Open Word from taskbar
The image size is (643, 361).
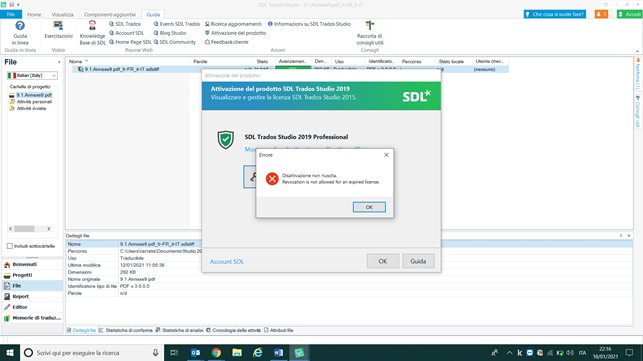tap(278, 353)
